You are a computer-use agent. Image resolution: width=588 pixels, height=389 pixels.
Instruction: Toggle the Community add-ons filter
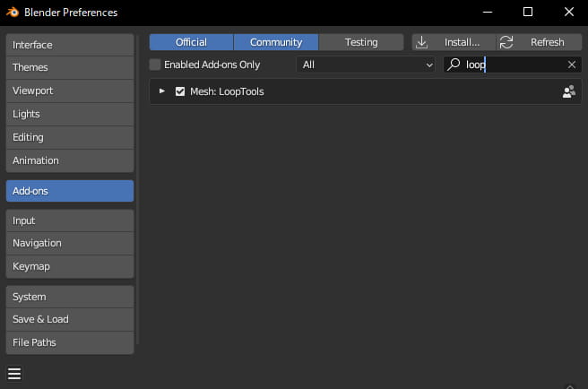tap(276, 42)
